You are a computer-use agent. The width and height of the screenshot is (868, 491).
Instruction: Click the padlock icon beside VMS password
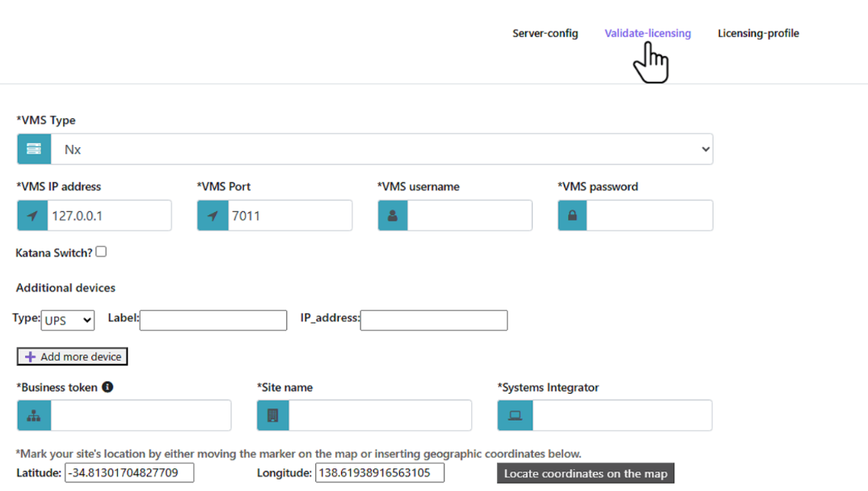click(572, 216)
